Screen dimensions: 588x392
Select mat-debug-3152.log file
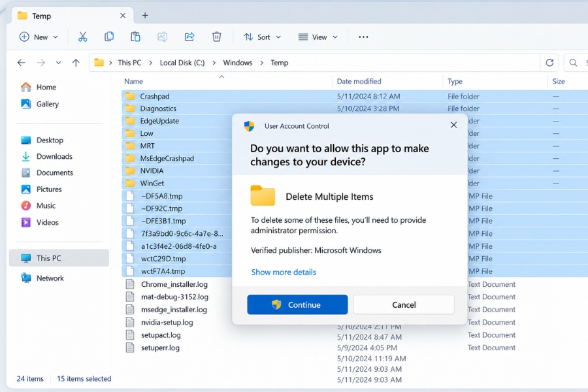pyautogui.click(x=174, y=297)
